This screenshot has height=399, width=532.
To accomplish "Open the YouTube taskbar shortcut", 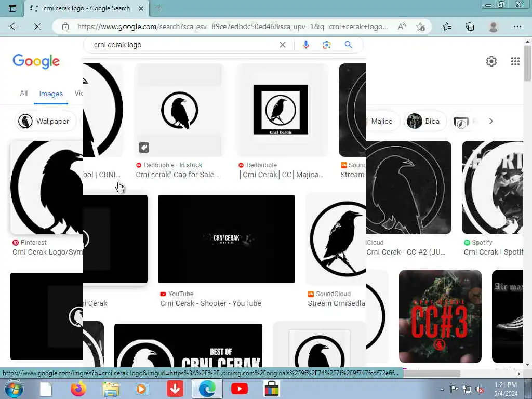I will (x=239, y=389).
